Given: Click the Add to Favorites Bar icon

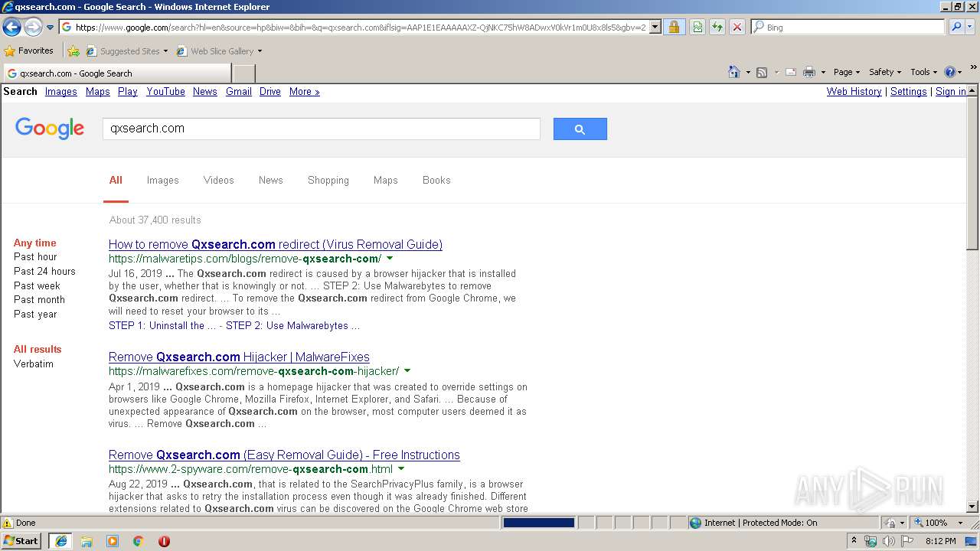Looking at the screenshot, I should [x=73, y=51].
